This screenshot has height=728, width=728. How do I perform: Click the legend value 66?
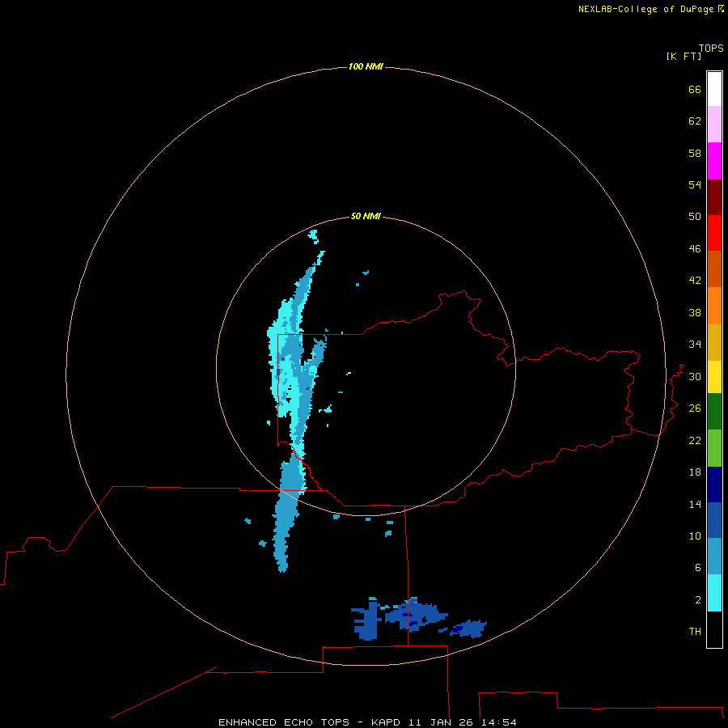695,89
